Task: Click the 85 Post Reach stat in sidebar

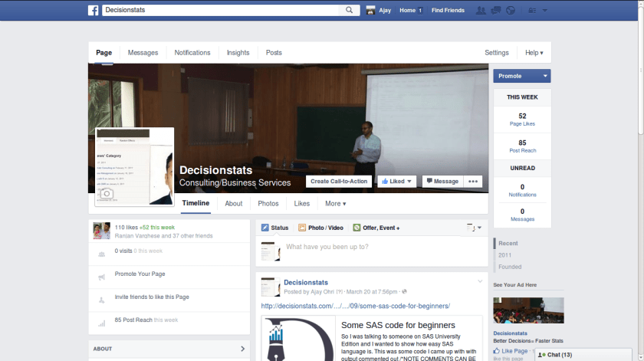Action: tap(522, 146)
